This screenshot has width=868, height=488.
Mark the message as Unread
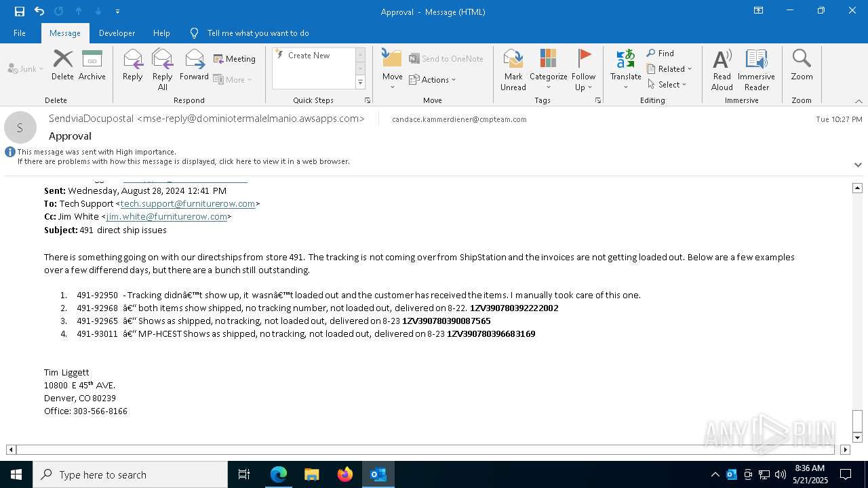pos(513,69)
